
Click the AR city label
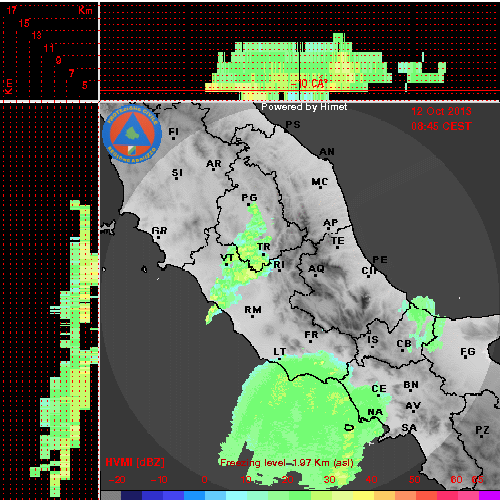pos(214,164)
